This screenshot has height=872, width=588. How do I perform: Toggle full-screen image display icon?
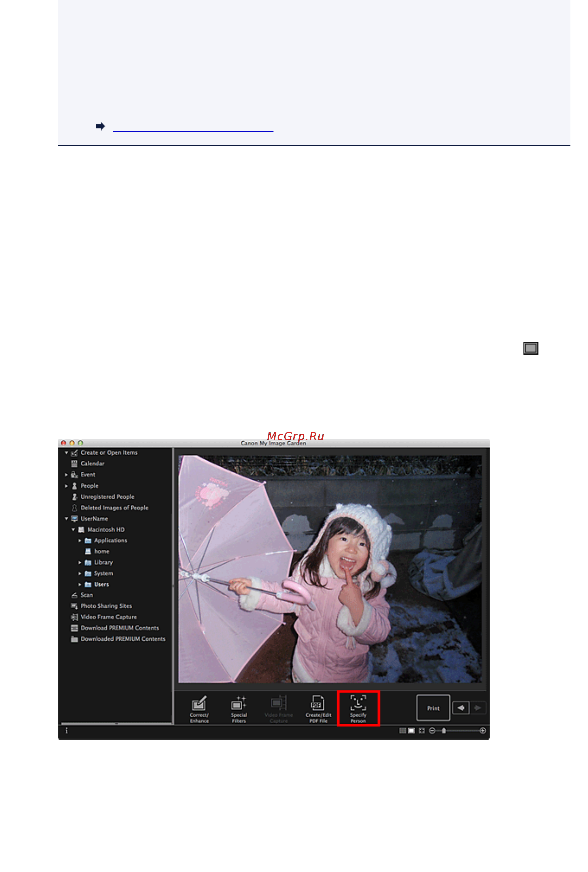click(422, 731)
